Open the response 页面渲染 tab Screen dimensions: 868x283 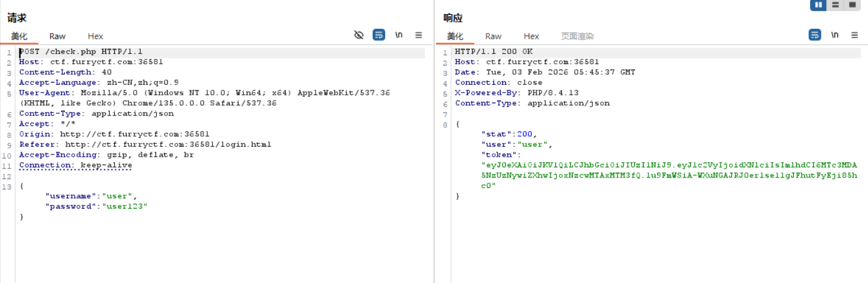[577, 37]
